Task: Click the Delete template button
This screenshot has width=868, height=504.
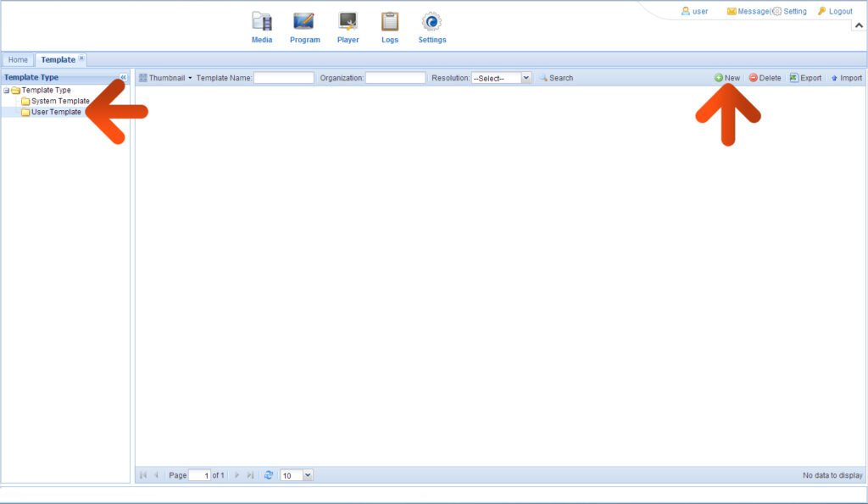Action: coord(765,78)
